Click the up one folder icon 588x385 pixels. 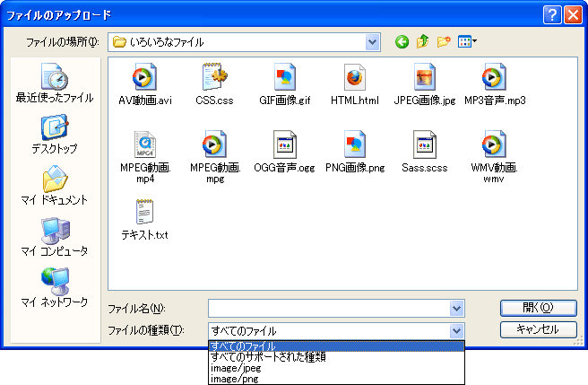click(422, 42)
